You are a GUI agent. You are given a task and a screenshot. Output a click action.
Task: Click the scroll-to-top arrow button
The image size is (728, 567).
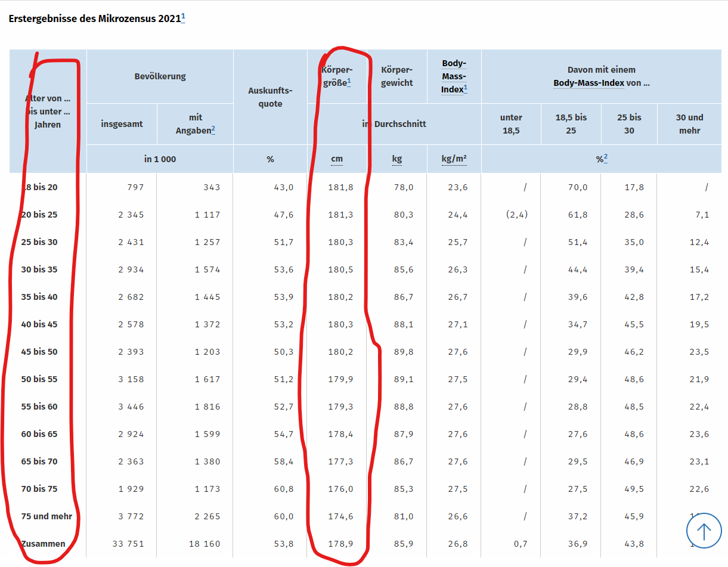pyautogui.click(x=704, y=530)
